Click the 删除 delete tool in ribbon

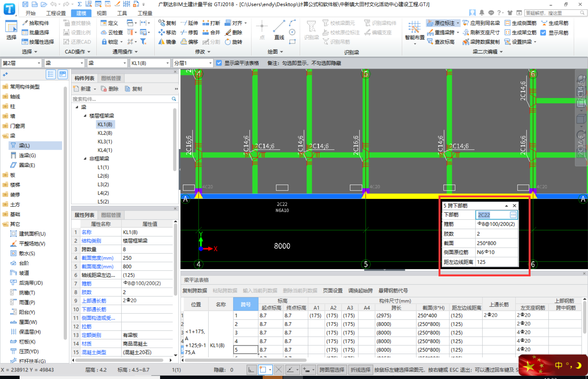[x=234, y=32]
